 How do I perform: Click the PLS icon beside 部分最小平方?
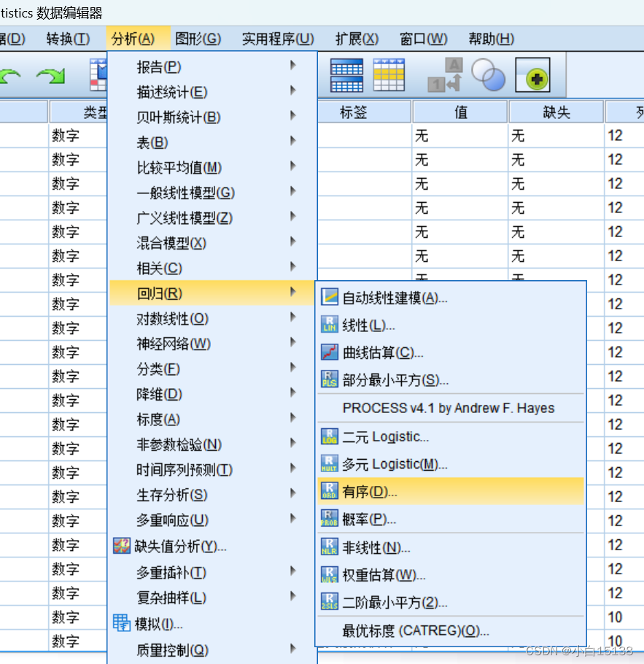coord(330,379)
